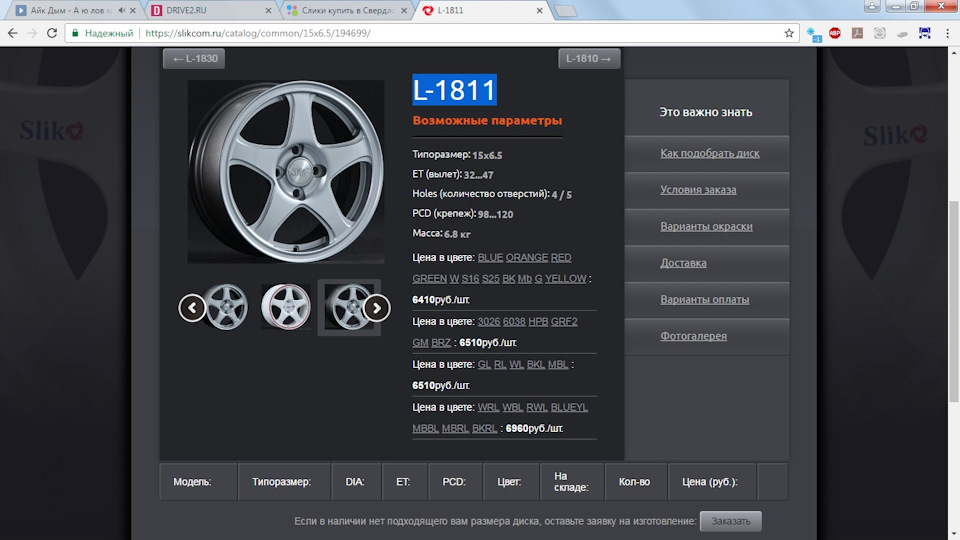Select the 3026 color link
Viewport: 960px width, 540px height.
(489, 321)
